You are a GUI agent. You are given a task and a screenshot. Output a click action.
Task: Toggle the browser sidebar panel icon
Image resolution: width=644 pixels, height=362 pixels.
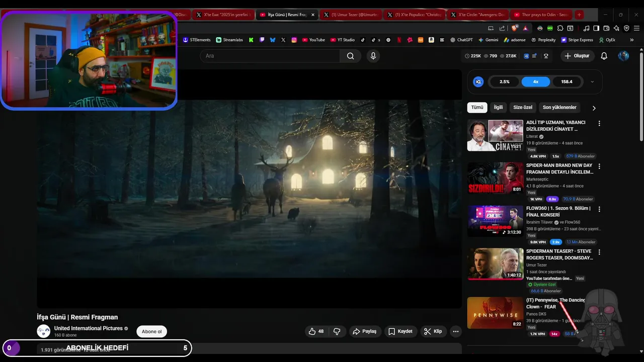tap(596, 28)
